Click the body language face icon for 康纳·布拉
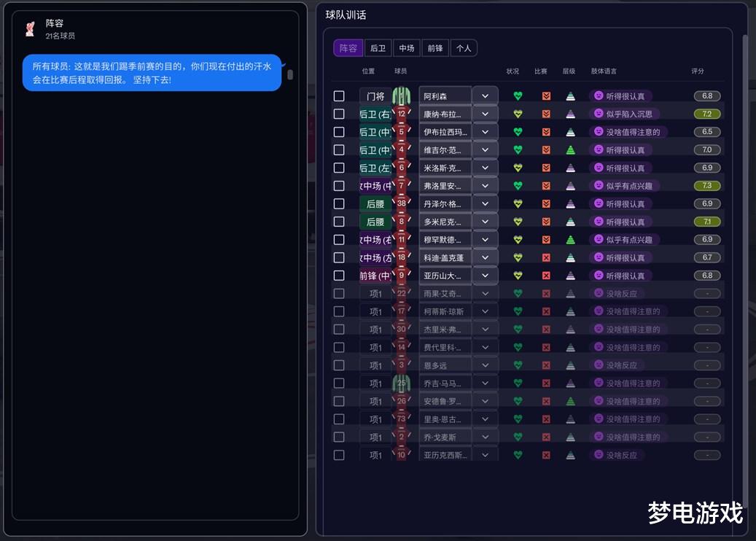 [x=599, y=113]
